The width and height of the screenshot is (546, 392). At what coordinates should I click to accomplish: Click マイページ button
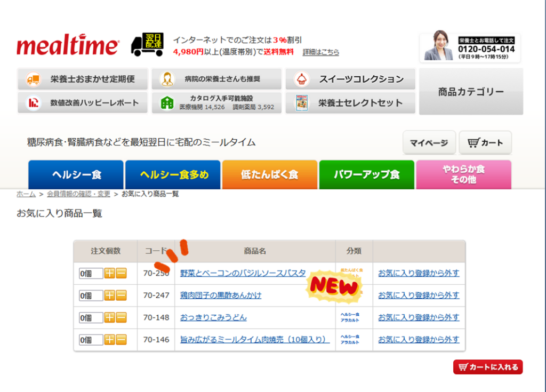click(429, 142)
